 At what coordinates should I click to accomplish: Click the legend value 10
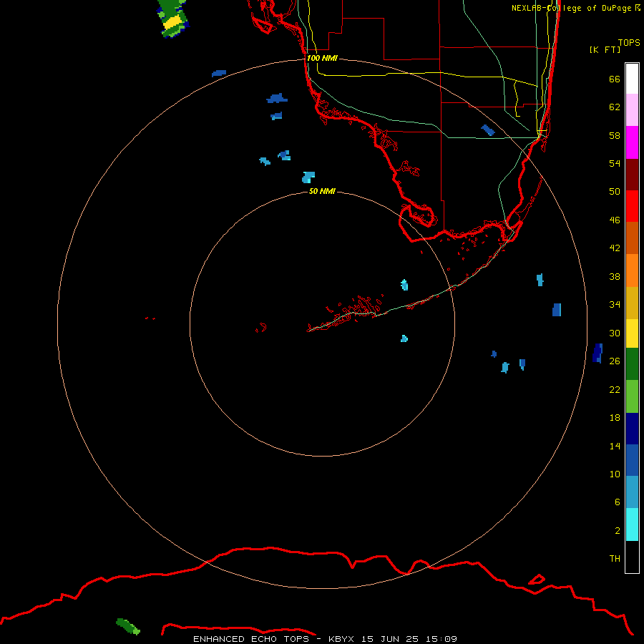coord(615,474)
